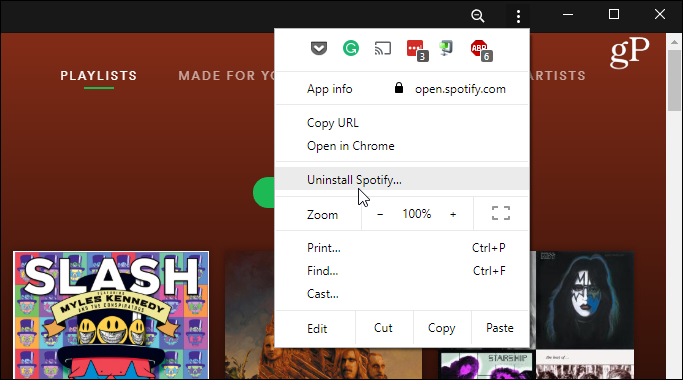
Task: Open the Grammarly extension icon
Action: tap(351, 48)
